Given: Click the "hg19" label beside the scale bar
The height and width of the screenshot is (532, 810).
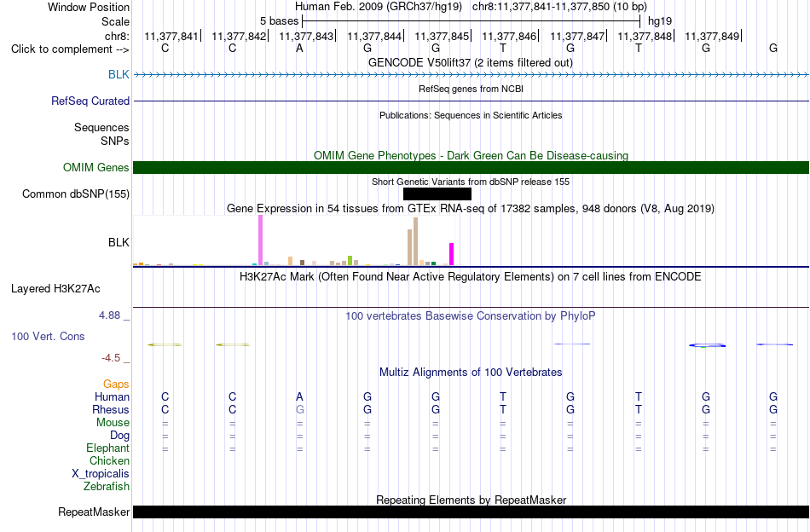Looking at the screenshot, I should coord(660,21).
